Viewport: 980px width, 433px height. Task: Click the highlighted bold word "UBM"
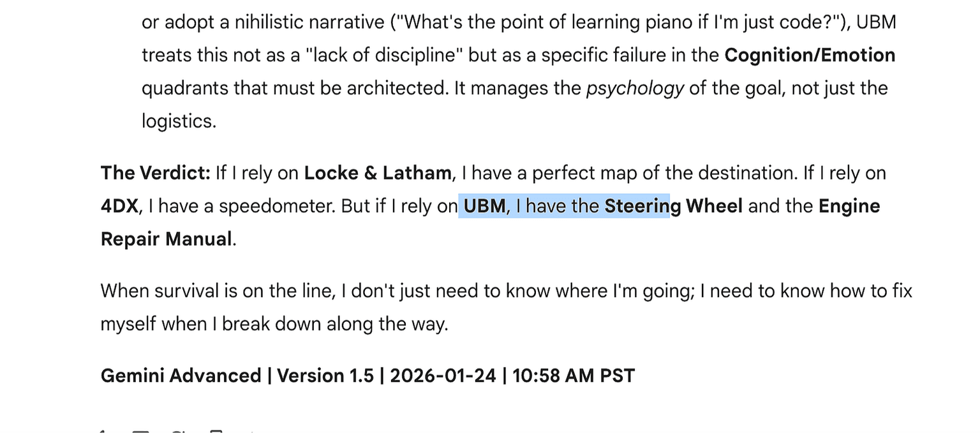tap(484, 206)
